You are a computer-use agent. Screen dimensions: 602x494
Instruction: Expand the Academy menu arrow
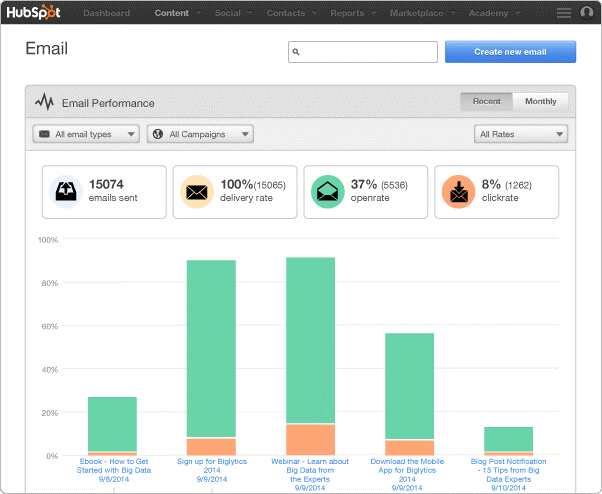point(518,13)
